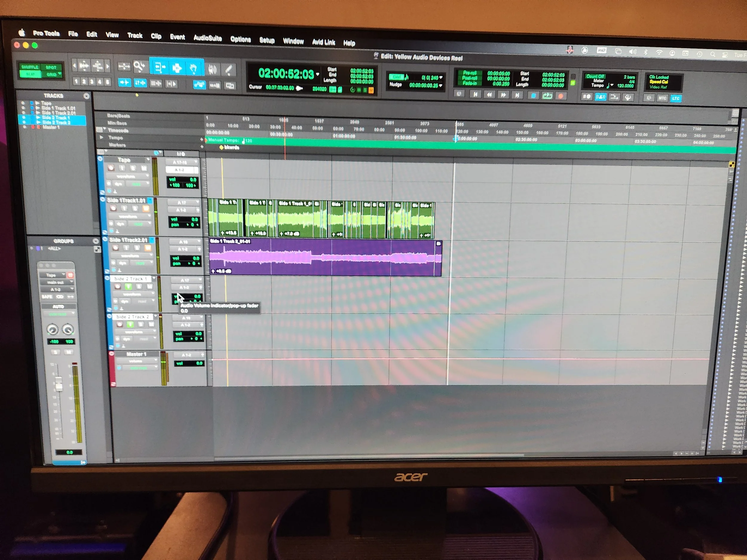Click the Tape volume fader in the mini mixer
747x560 pixels.
coord(59,383)
